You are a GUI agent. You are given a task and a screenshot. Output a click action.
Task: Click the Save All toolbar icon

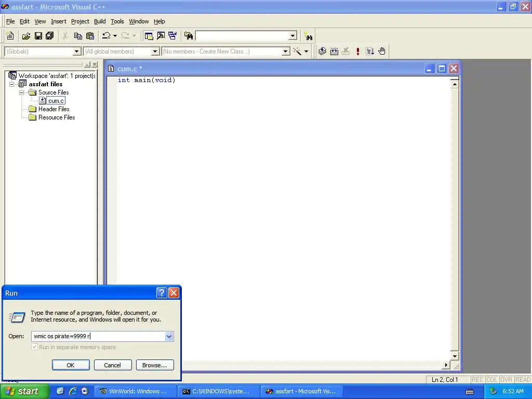click(x=50, y=36)
